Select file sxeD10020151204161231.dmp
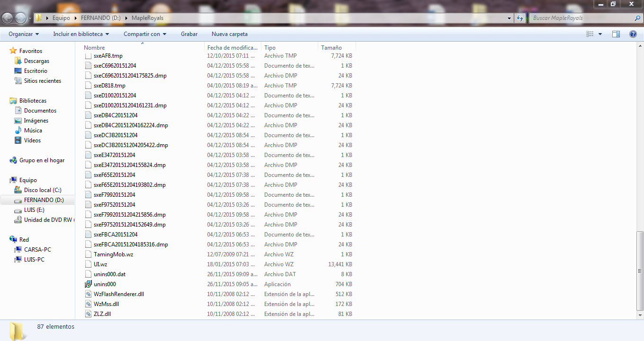Viewport: 644px width, 341px height. tap(130, 105)
